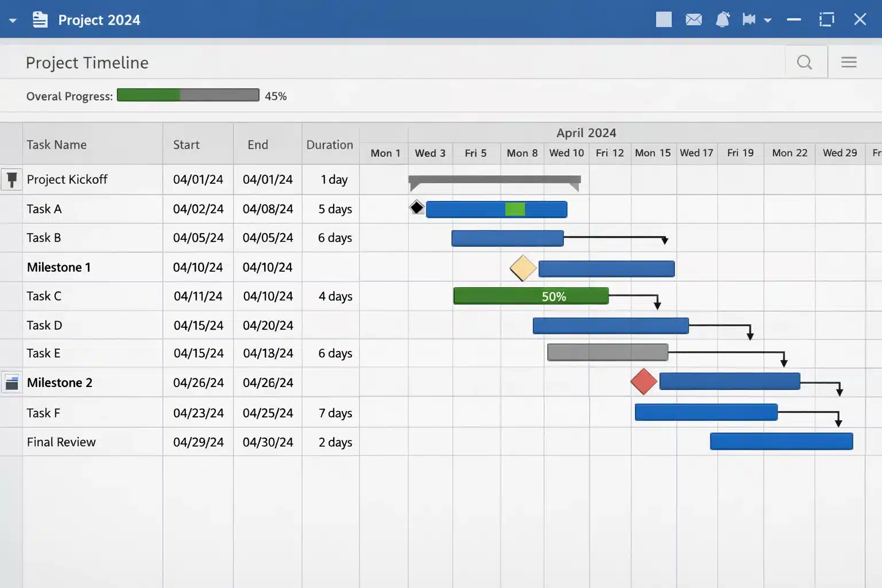This screenshot has width=882, height=588.
Task: Switch to the Mon 15 date column header
Action: 652,153
